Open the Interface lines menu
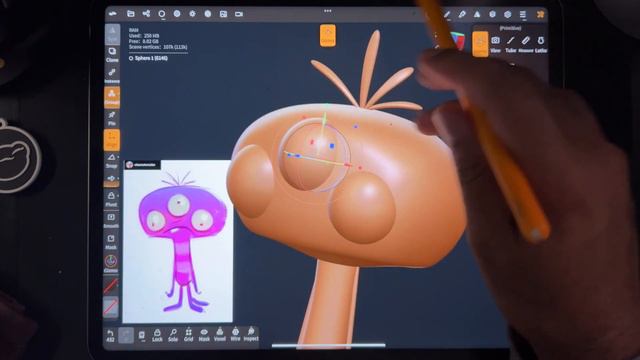 (523, 14)
